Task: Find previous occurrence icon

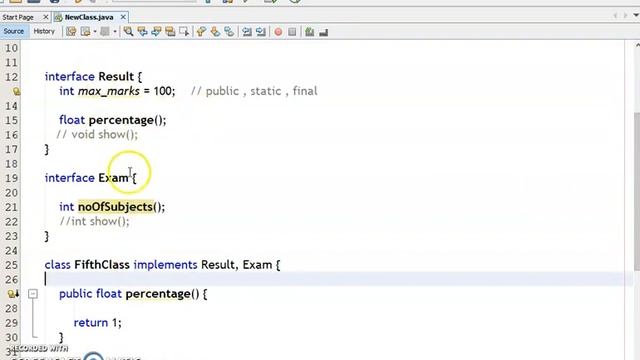Action: pyautogui.click(x=142, y=32)
